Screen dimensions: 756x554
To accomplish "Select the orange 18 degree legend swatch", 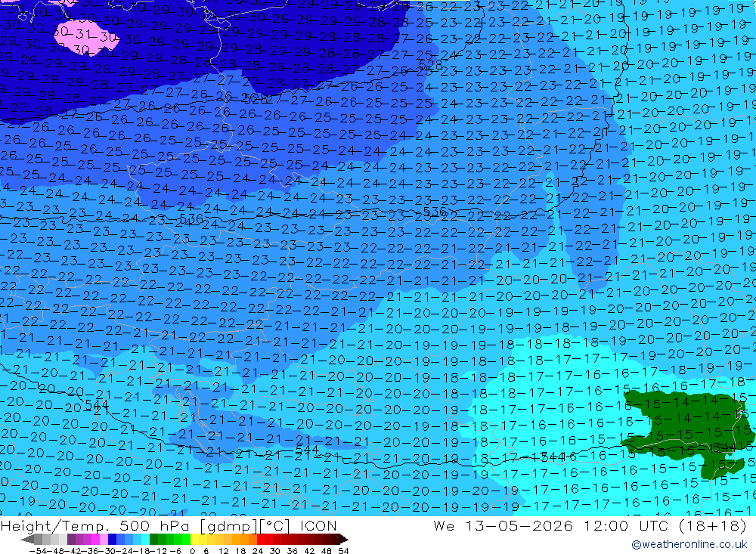I will click(x=244, y=539).
